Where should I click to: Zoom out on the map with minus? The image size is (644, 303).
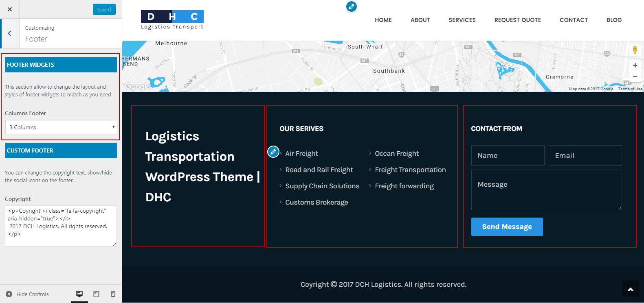coord(635,76)
